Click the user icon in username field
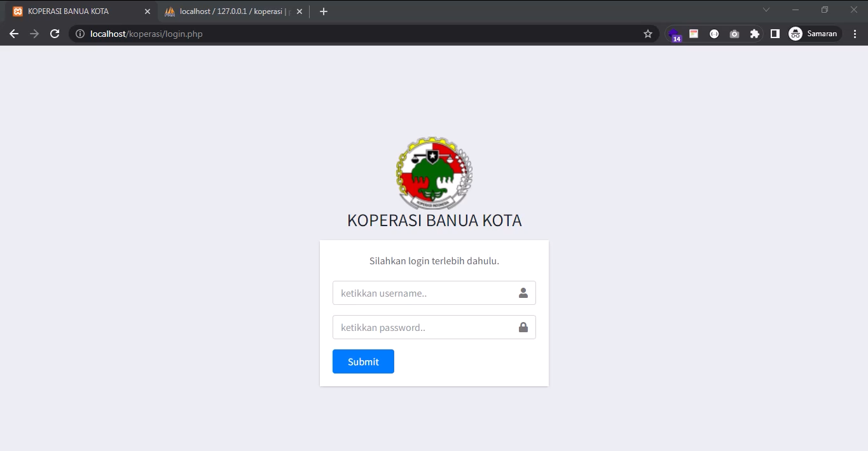The image size is (868, 451). (523, 293)
